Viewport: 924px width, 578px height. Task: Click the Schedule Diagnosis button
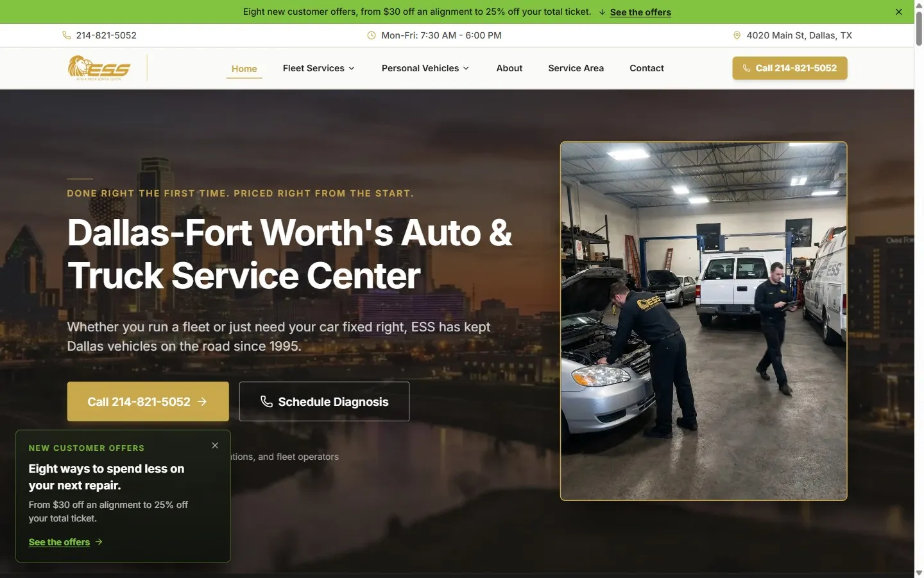[x=324, y=401]
